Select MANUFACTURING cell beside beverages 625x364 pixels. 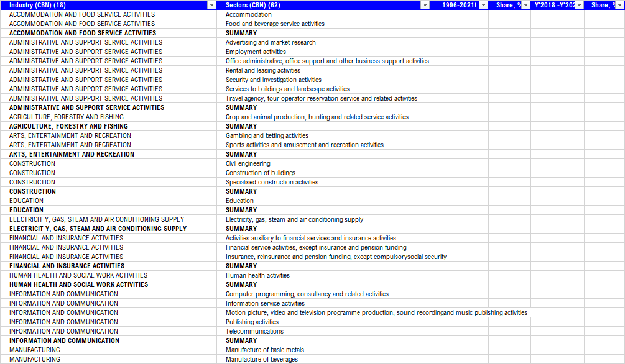108,359
